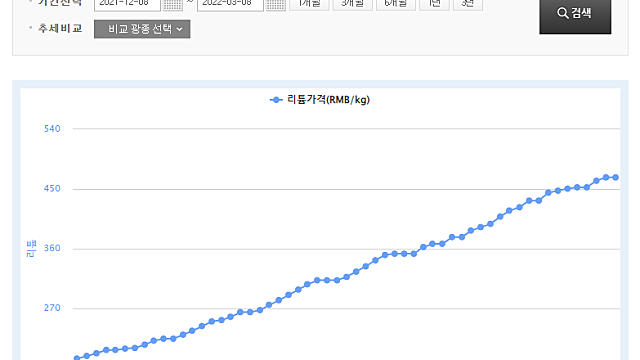Select the 1년 period button
Image resolution: width=640 pixels, height=360 pixels.
(x=434, y=4)
